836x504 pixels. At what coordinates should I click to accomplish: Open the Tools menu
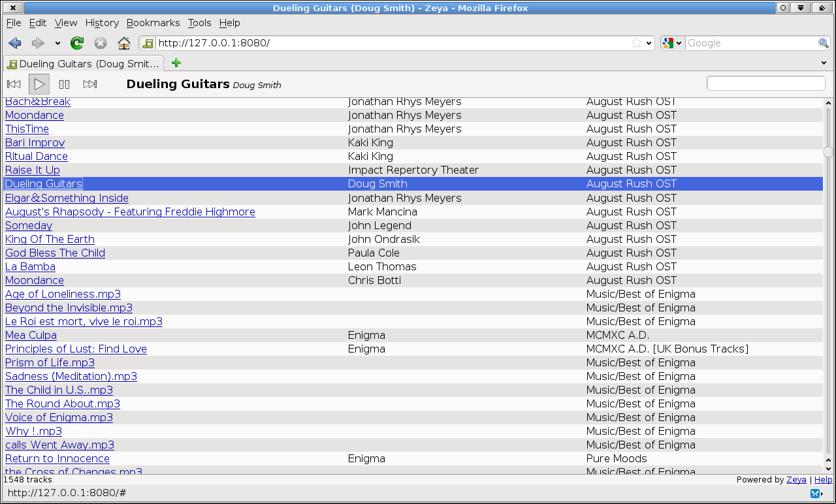(200, 23)
